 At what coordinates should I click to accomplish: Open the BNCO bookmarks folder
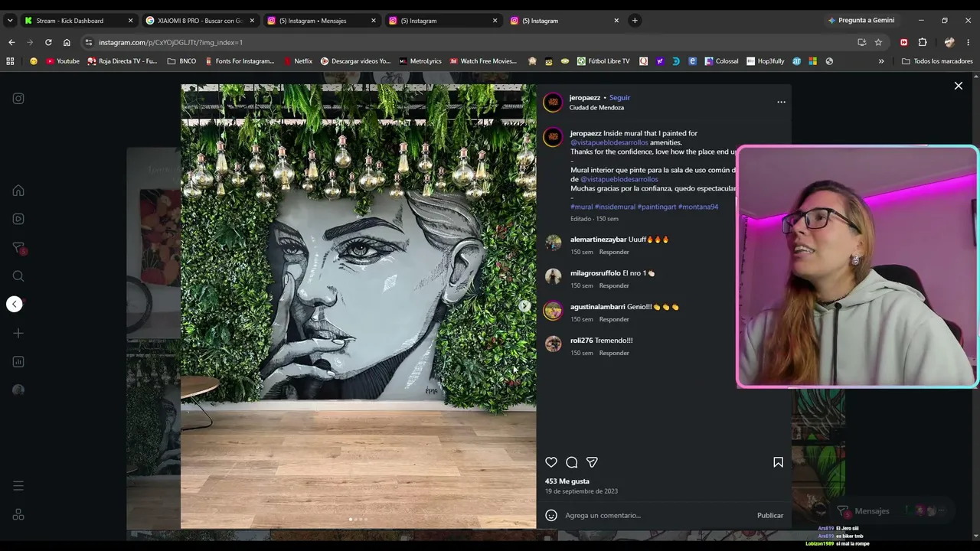pos(181,61)
